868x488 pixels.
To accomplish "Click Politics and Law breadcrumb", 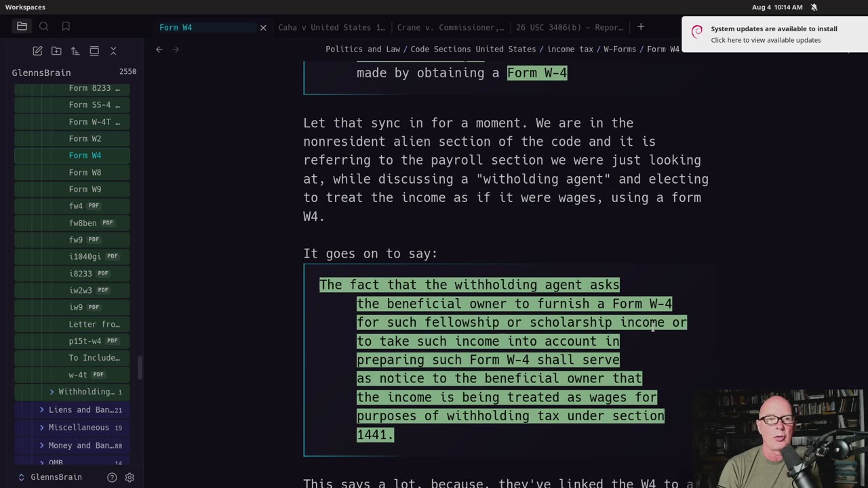I will coord(363,49).
